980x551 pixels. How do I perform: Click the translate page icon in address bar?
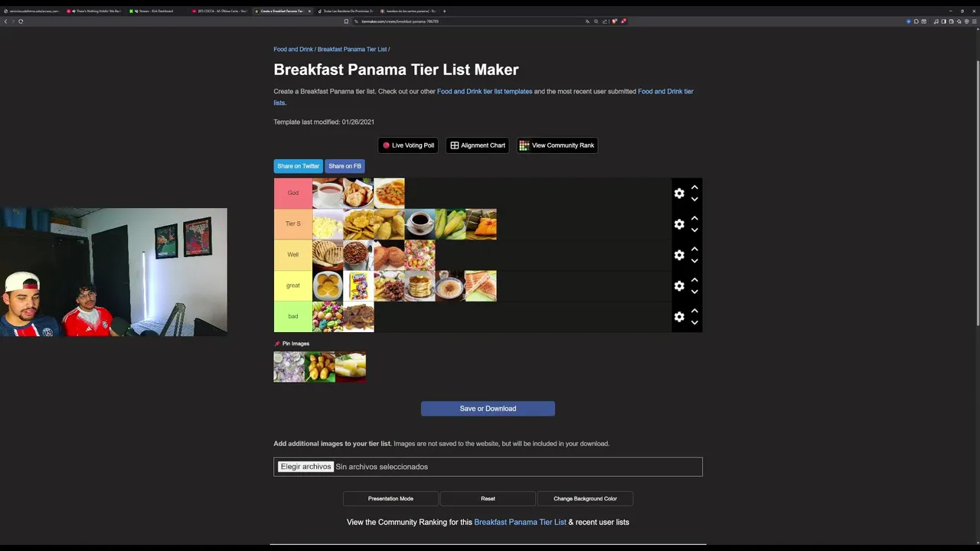point(588,21)
